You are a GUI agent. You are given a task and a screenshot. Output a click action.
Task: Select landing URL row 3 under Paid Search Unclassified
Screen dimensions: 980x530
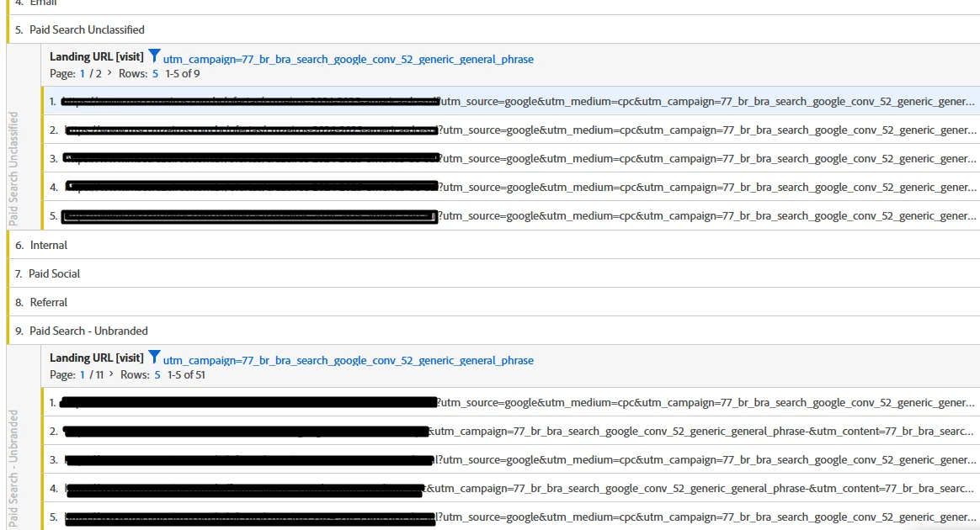[x=511, y=158]
